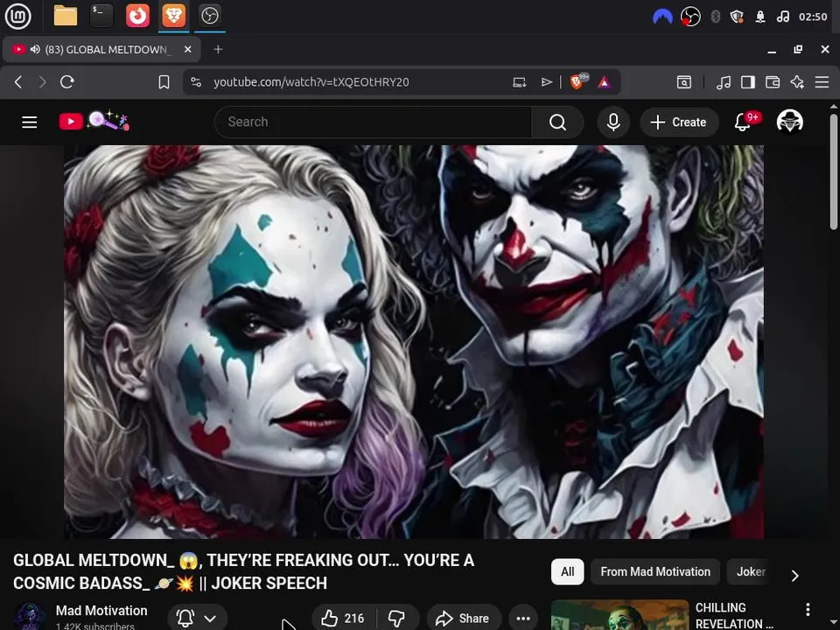Start voice search with microphone icon
Screen dimensions: 840x630
point(613,122)
